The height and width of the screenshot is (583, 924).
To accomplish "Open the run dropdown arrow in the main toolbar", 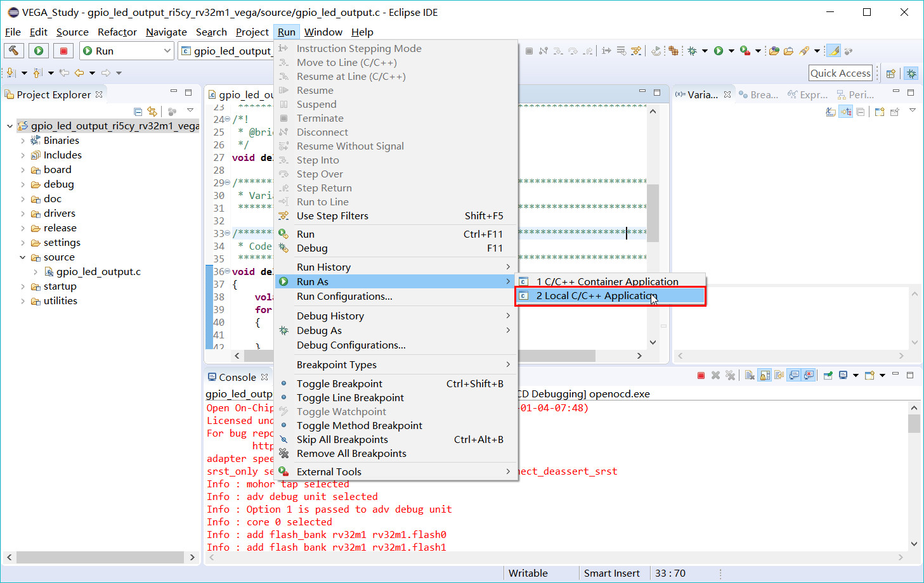I will (x=731, y=51).
